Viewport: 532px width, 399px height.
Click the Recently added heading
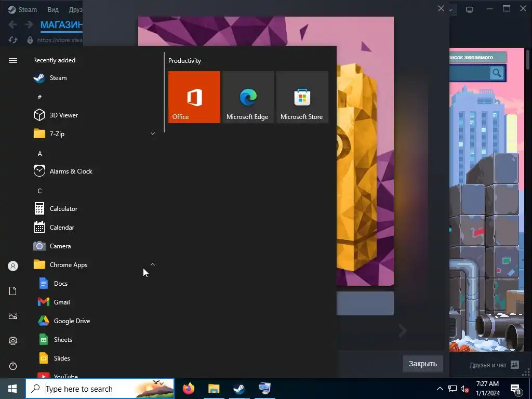(54, 60)
